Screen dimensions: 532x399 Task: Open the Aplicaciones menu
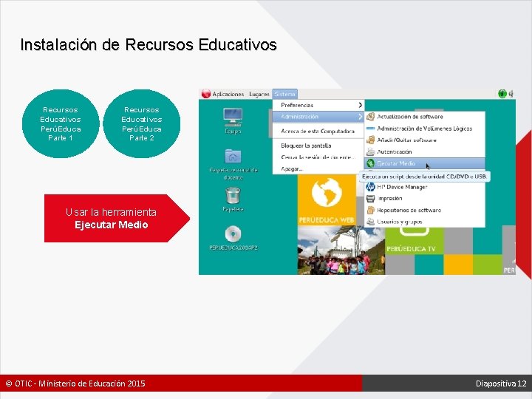(228, 94)
